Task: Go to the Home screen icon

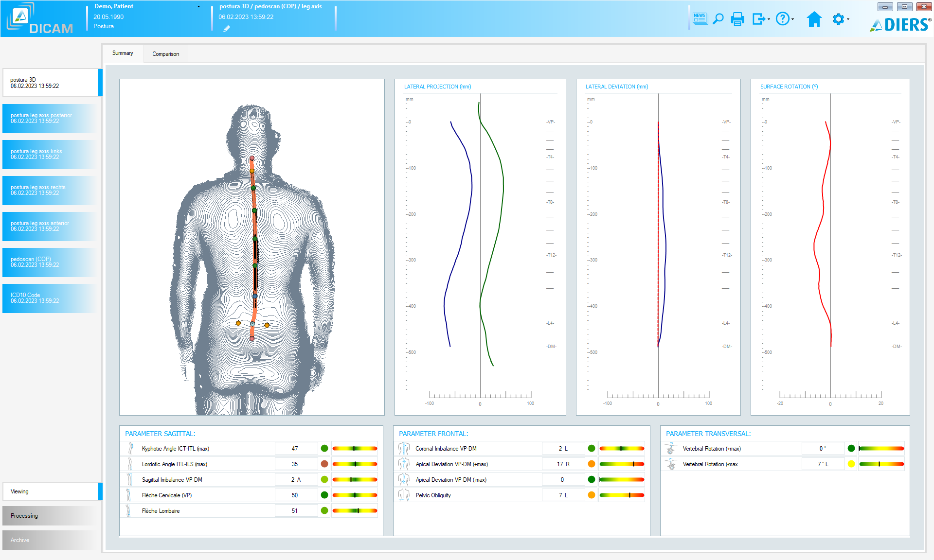Action: (814, 19)
